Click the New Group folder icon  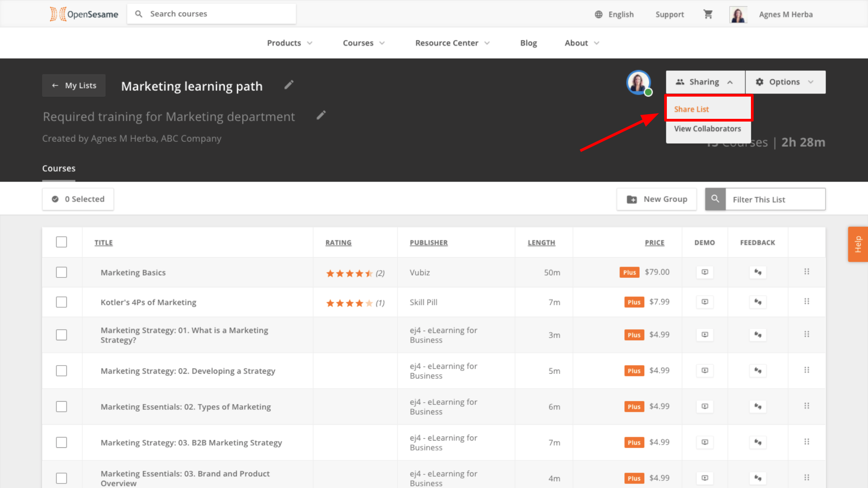point(632,199)
